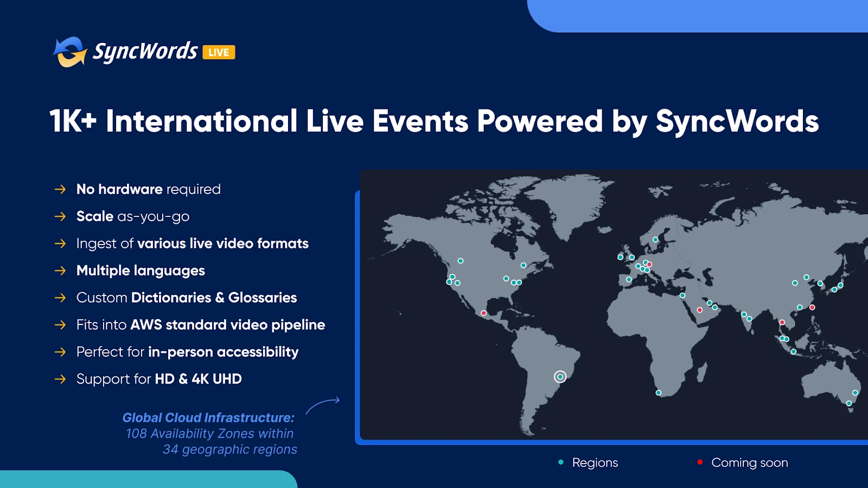The width and height of the screenshot is (868, 488).
Task: Select the text 'No hardware required'
Action: (x=149, y=189)
